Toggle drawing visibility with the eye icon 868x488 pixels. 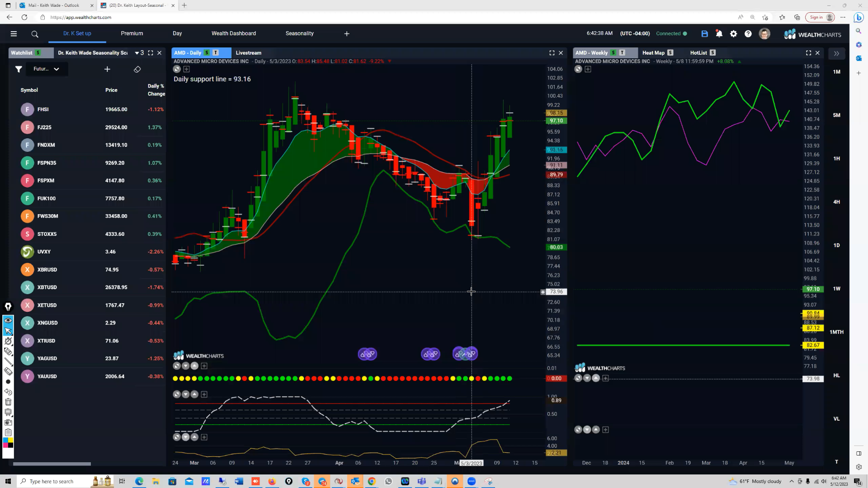coord(8,320)
